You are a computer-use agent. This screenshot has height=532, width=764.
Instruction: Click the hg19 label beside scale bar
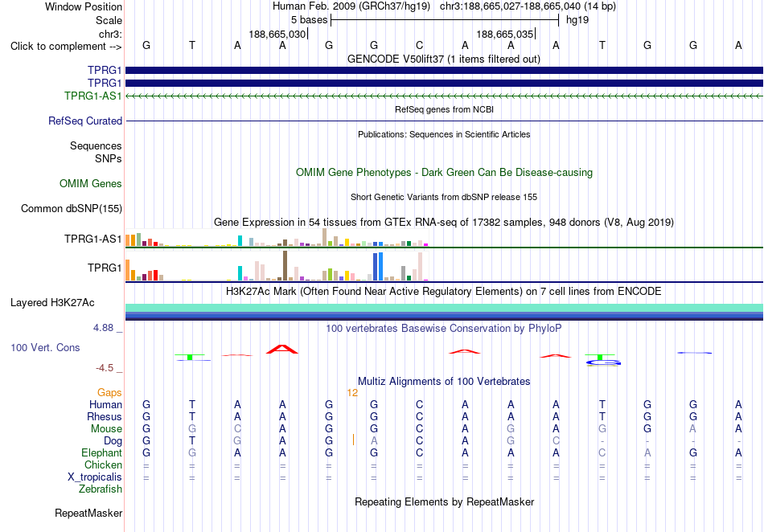[577, 20]
